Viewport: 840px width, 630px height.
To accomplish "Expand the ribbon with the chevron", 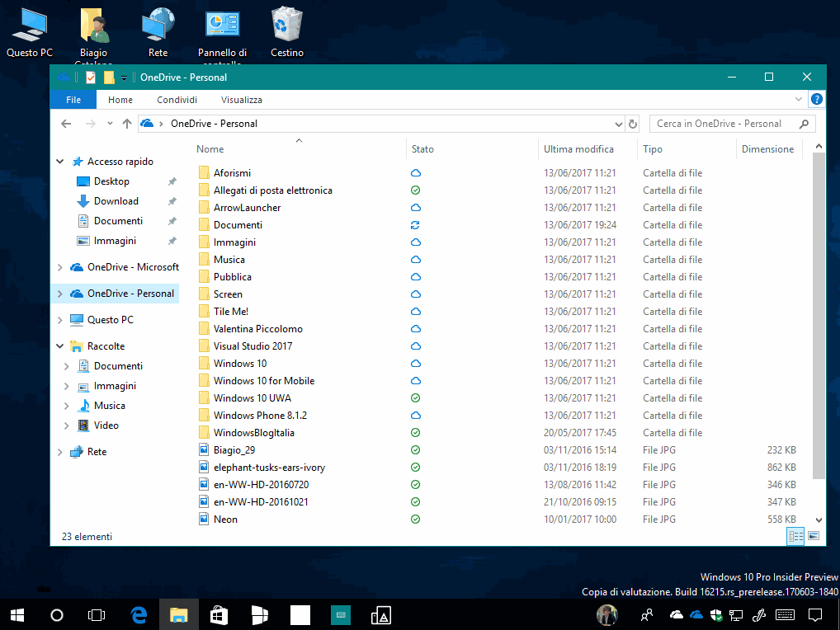I will click(x=798, y=99).
